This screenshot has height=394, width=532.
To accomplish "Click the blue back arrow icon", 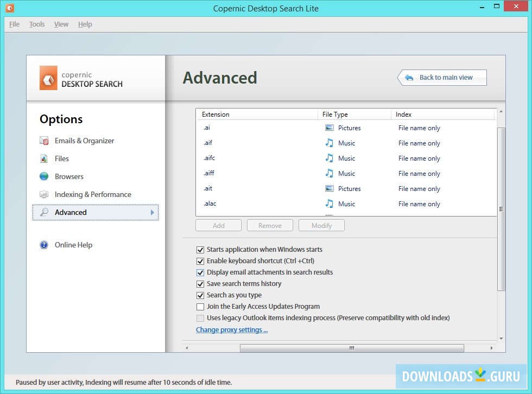I will click(x=409, y=78).
